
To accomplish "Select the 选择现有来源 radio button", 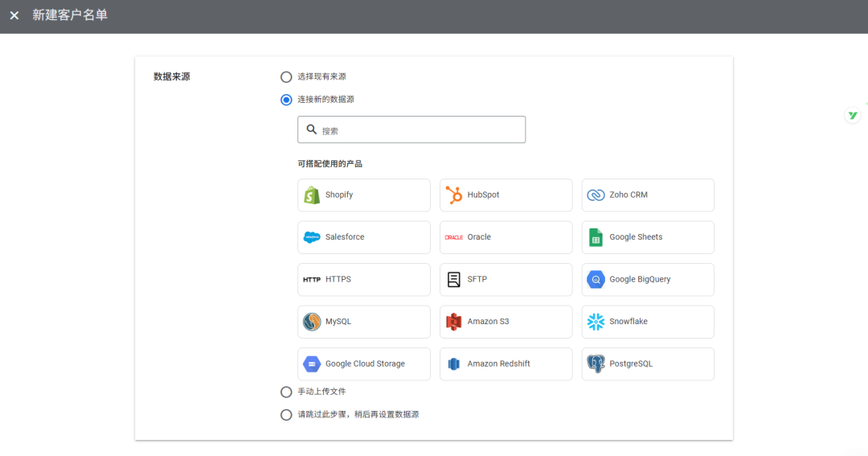I will pos(286,77).
